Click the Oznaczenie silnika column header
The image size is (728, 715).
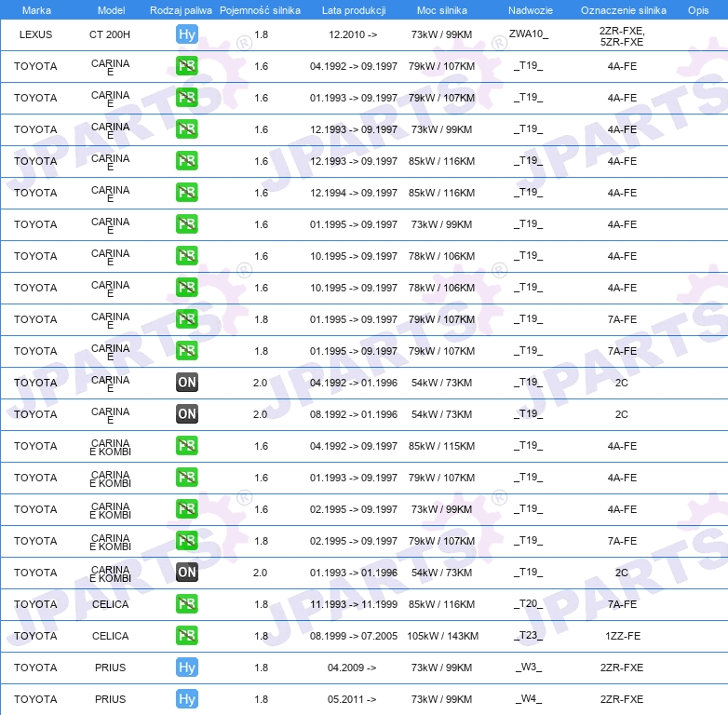[624, 10]
